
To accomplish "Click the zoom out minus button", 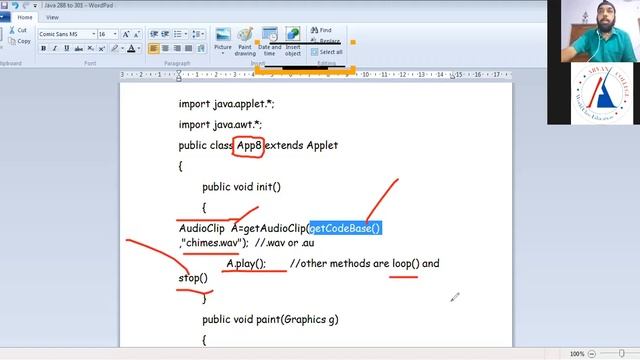I will coord(592,354).
